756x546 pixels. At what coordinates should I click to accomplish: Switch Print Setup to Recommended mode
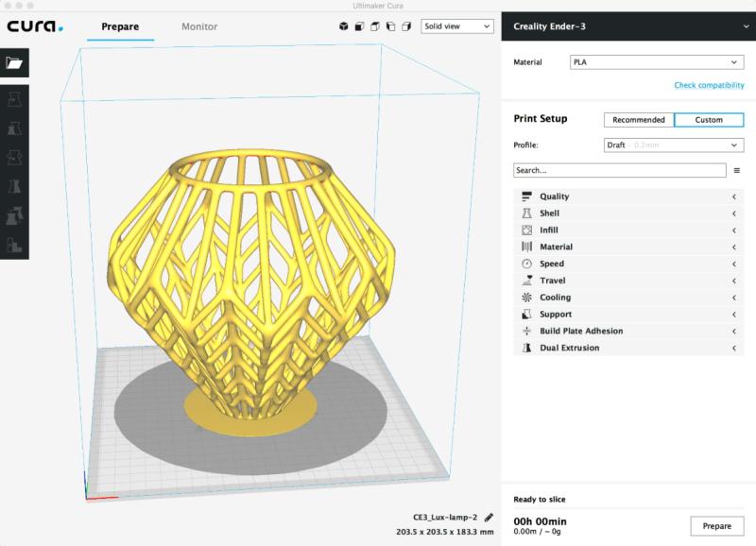pos(639,120)
